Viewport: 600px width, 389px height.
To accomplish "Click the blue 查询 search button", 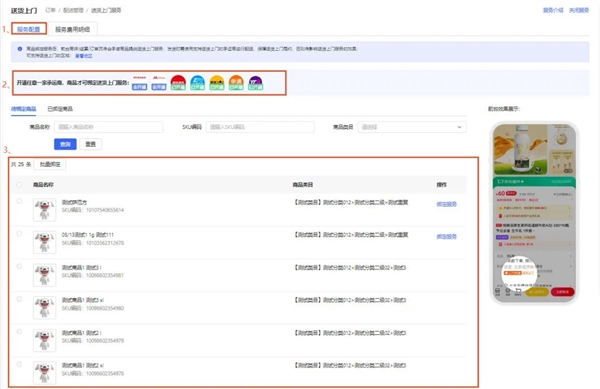I will point(65,144).
